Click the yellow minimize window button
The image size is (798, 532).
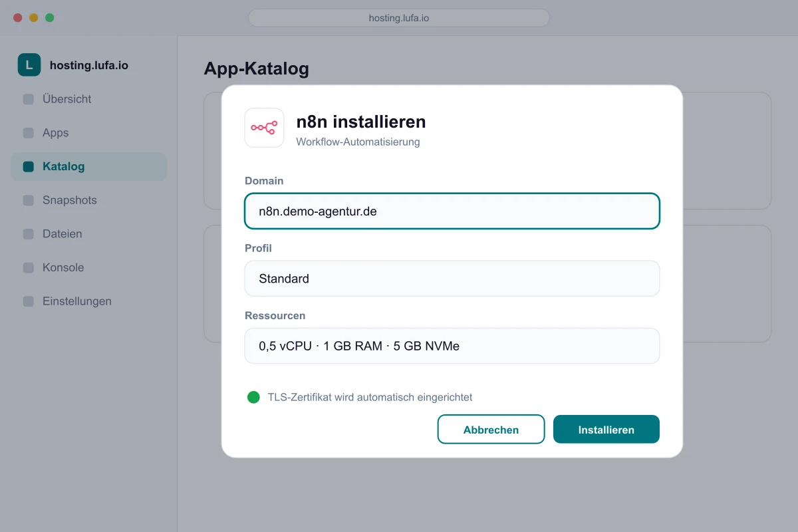click(x=34, y=18)
